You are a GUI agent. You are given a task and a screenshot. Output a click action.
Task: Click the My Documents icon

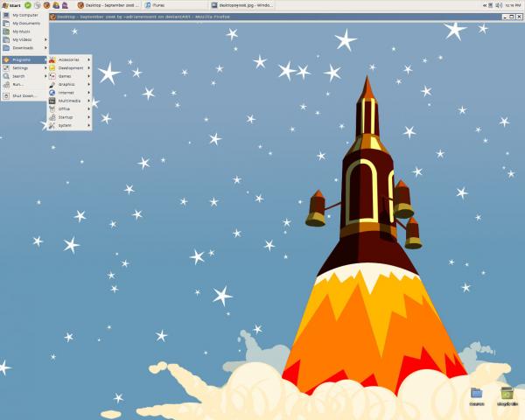tap(6, 24)
